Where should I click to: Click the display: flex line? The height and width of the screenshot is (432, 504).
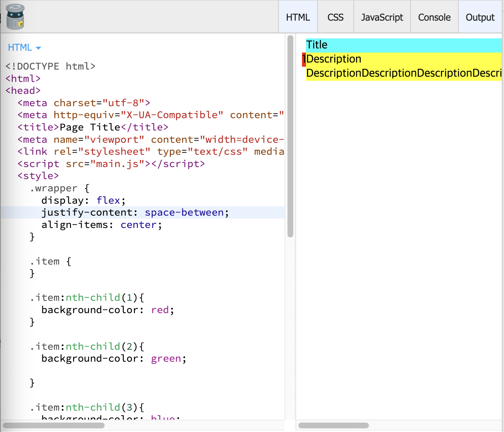point(84,200)
